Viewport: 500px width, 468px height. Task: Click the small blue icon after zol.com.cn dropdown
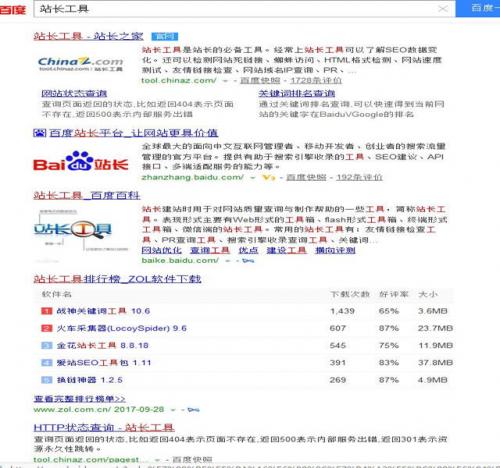point(194,410)
